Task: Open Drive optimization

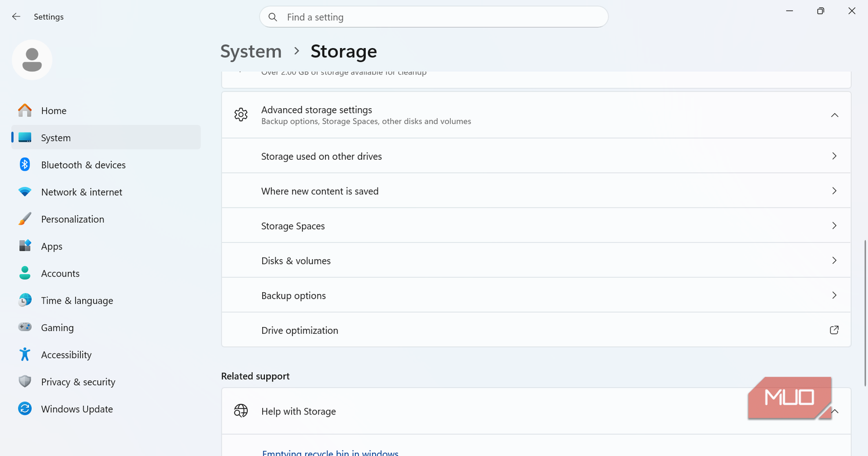Action: pyautogui.click(x=536, y=330)
